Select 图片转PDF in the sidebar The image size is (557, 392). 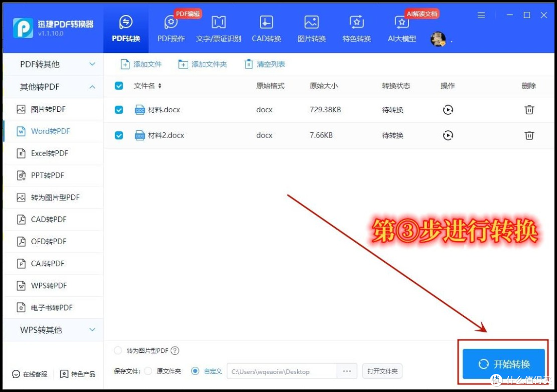point(53,109)
